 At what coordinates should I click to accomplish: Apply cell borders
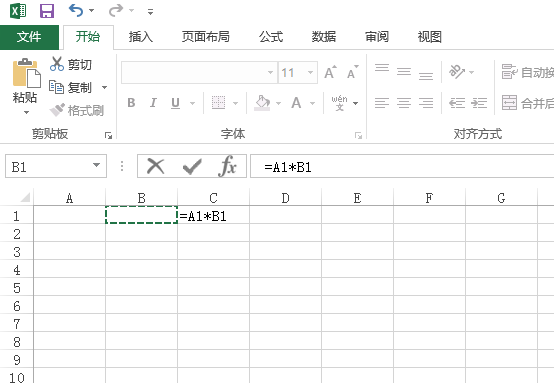(218, 103)
